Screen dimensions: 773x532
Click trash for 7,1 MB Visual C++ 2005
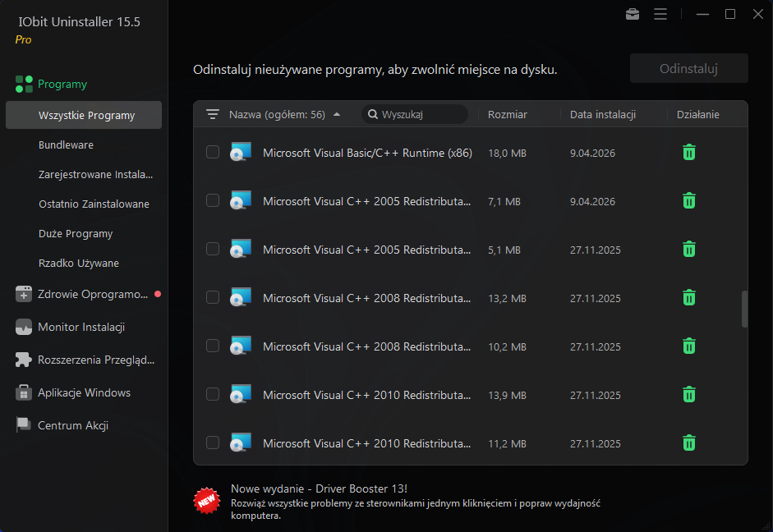pos(689,201)
